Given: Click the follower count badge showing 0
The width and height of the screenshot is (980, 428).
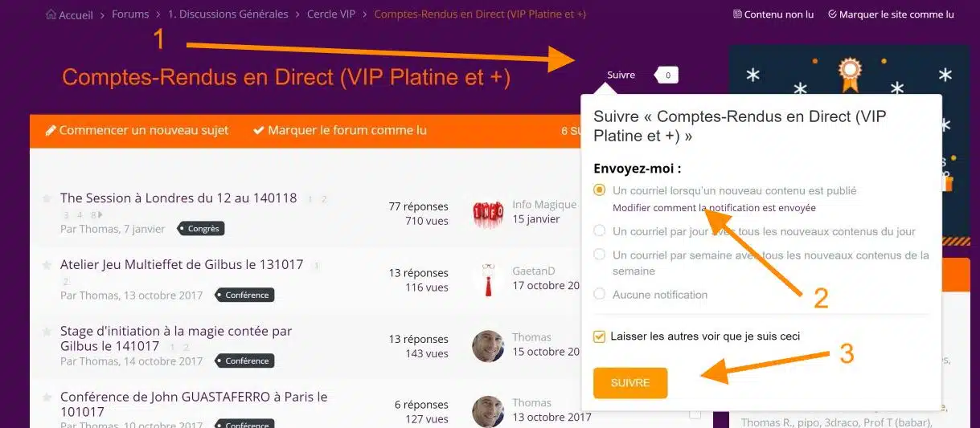Looking at the screenshot, I should (x=667, y=75).
